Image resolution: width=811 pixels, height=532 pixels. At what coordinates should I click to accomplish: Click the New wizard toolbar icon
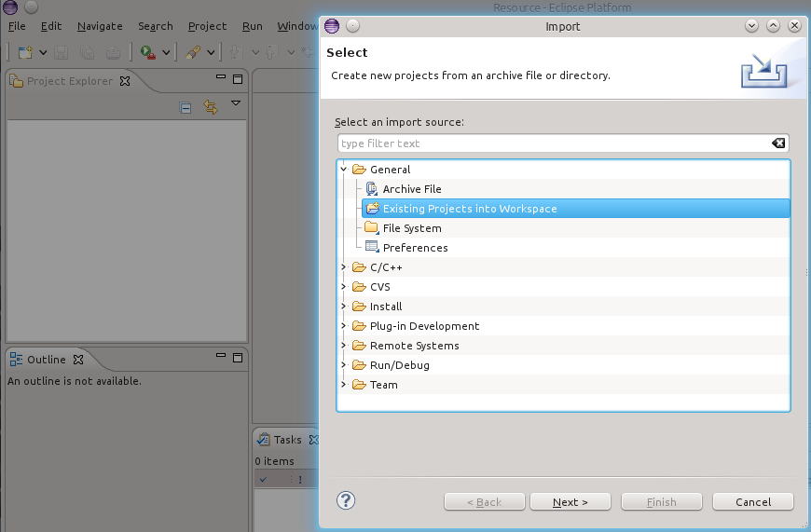[x=25, y=53]
